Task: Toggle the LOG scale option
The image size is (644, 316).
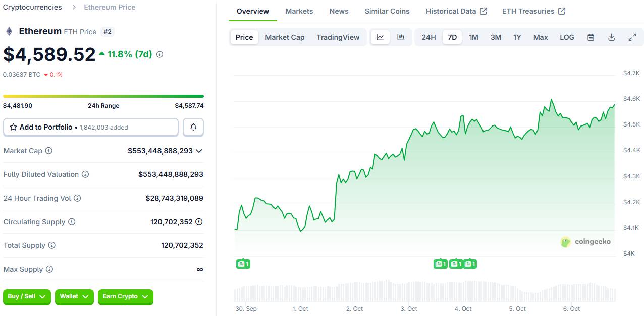Action: (567, 37)
